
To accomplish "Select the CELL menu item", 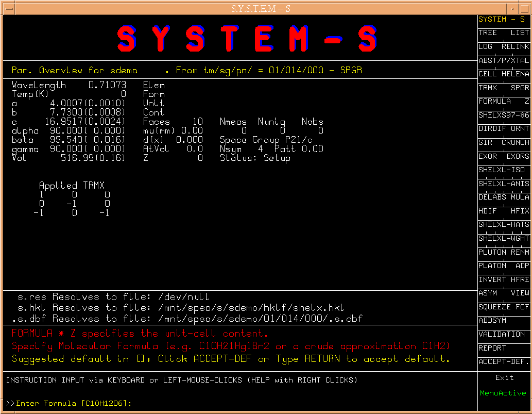I will (488, 74).
